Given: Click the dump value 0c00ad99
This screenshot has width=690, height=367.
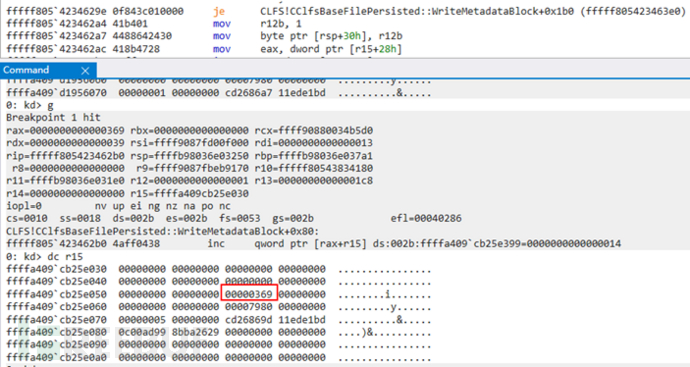Looking at the screenshot, I should 142,332.
